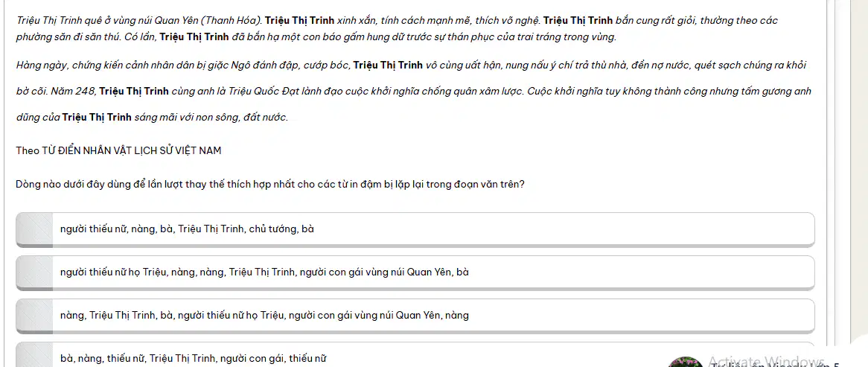868x367 pixels.
Task: Click the question sentence starting "Dòng nào dưới đây"
Action: (270, 185)
